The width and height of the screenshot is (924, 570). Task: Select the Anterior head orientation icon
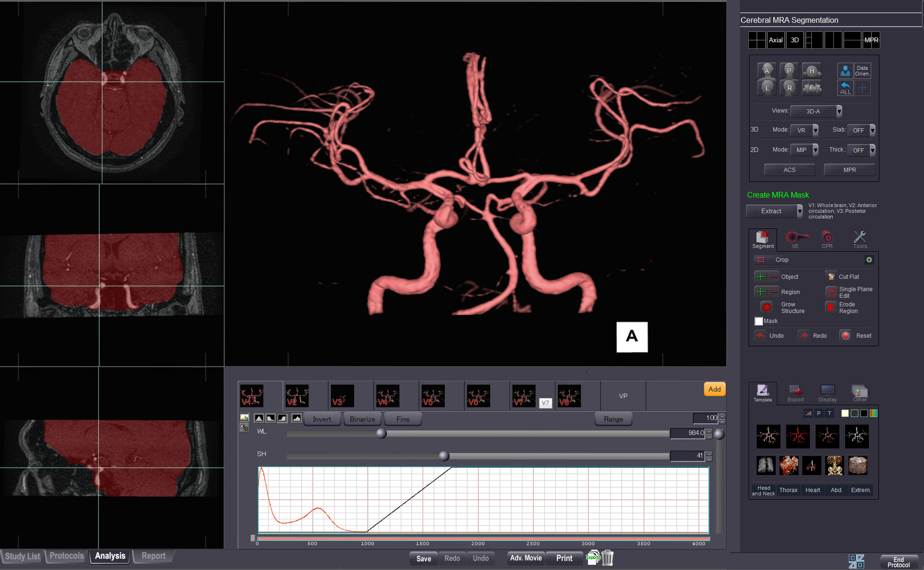click(766, 71)
